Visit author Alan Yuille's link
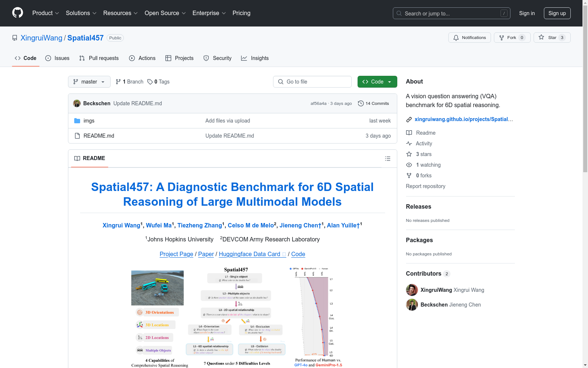Image resolution: width=588 pixels, height=368 pixels. (x=343, y=225)
